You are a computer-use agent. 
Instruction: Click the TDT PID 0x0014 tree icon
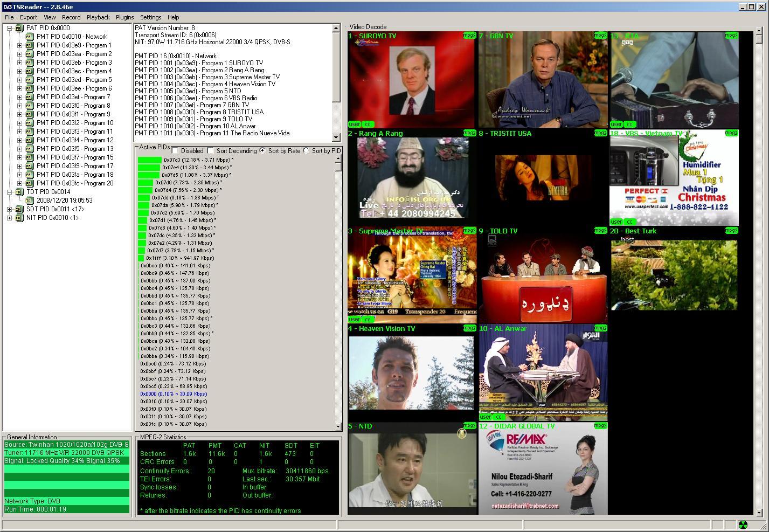19,192
